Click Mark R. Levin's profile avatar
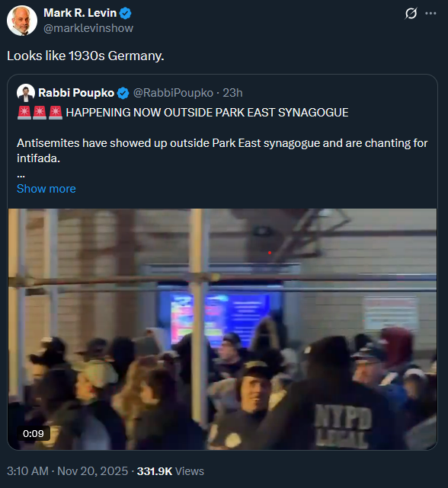 coord(22,21)
